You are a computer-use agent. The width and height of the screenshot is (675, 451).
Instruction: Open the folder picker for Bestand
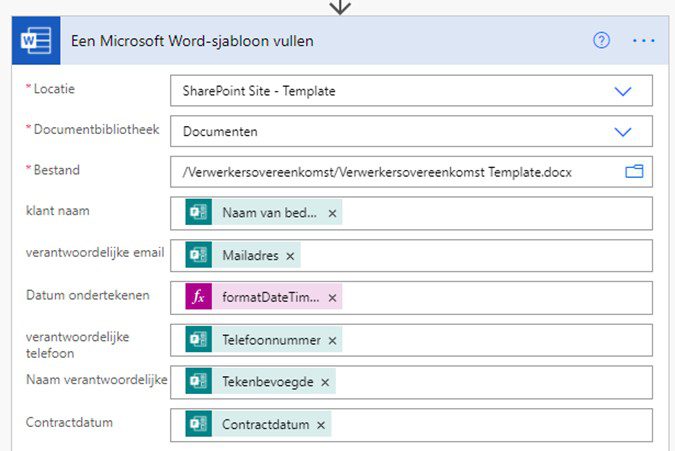pyautogui.click(x=634, y=172)
